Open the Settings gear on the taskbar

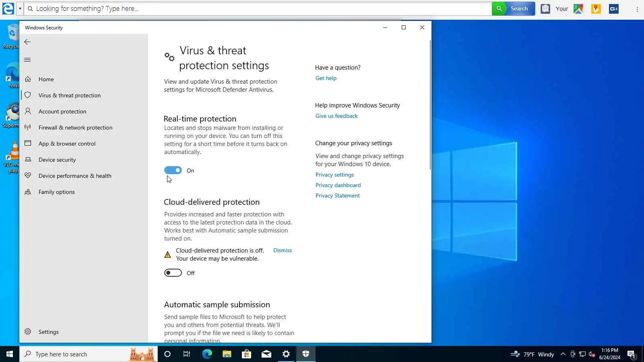tap(286, 354)
